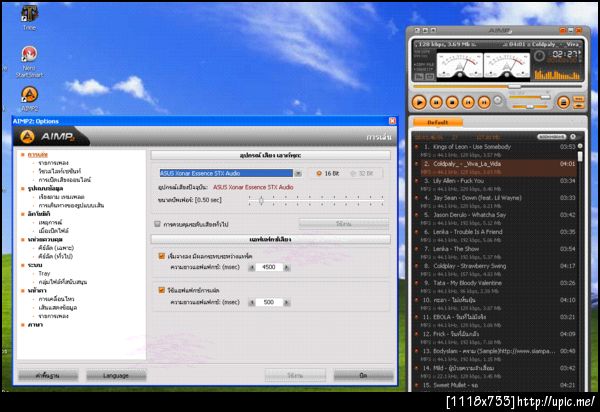600x412 pixels.
Task: Select track Lenka - The Show
Action: coord(496,253)
